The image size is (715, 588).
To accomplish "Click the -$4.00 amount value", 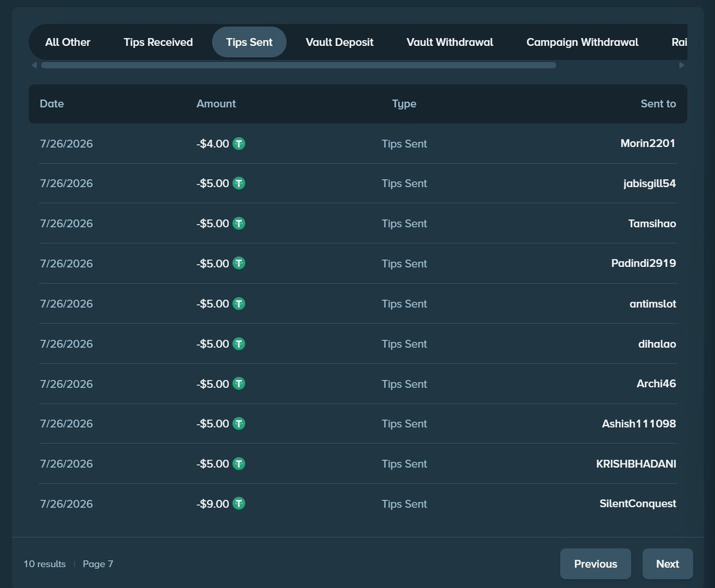I will pyautogui.click(x=213, y=144).
